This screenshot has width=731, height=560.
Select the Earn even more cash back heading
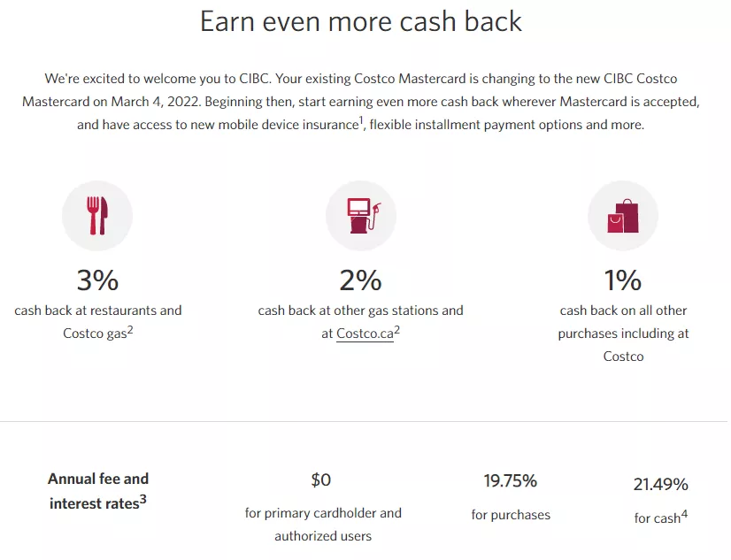tap(361, 21)
